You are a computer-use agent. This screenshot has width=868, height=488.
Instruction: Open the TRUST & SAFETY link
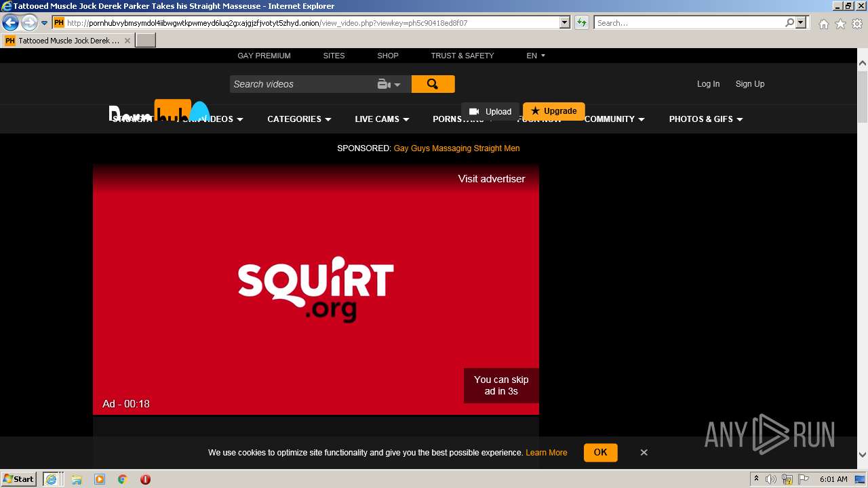pos(462,56)
